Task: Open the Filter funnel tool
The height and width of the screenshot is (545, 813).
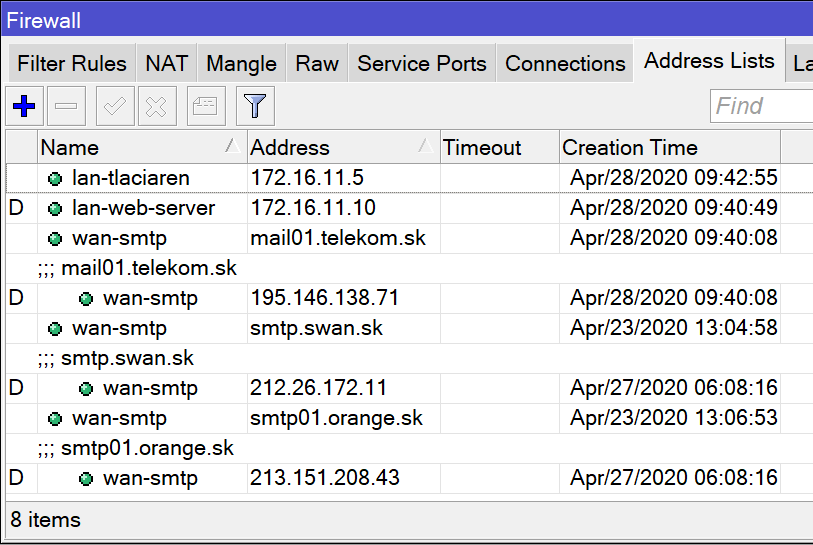Action: [255, 106]
